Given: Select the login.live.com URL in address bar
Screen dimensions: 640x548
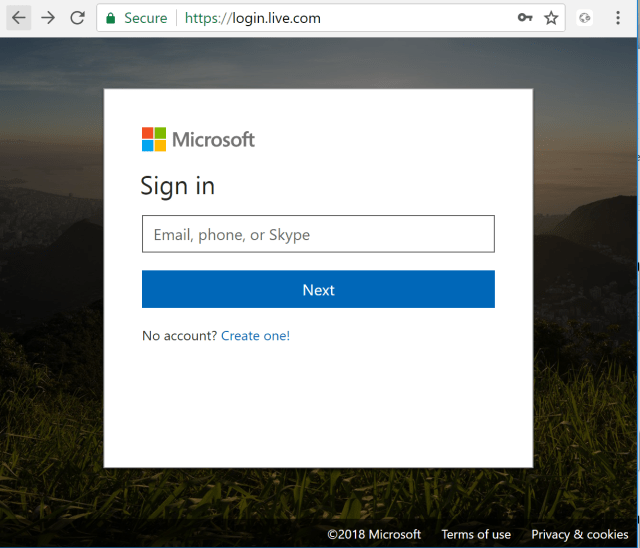Looking at the screenshot, I should tap(253, 18).
